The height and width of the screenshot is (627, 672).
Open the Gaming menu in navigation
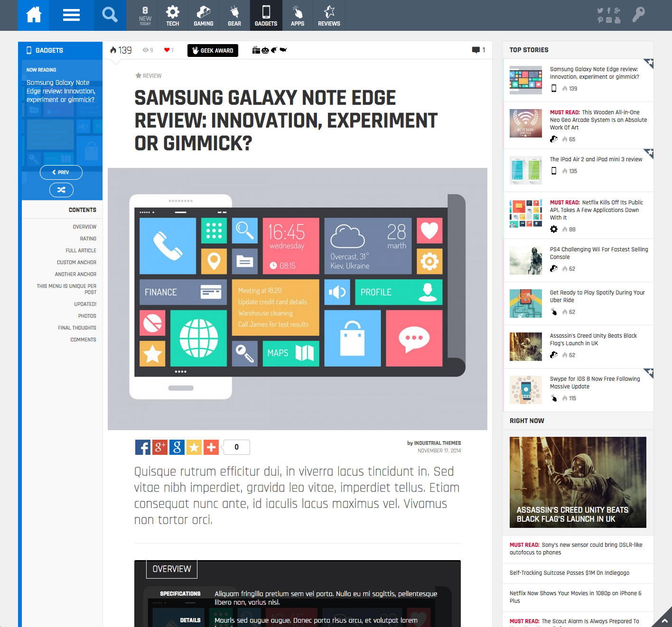point(203,16)
